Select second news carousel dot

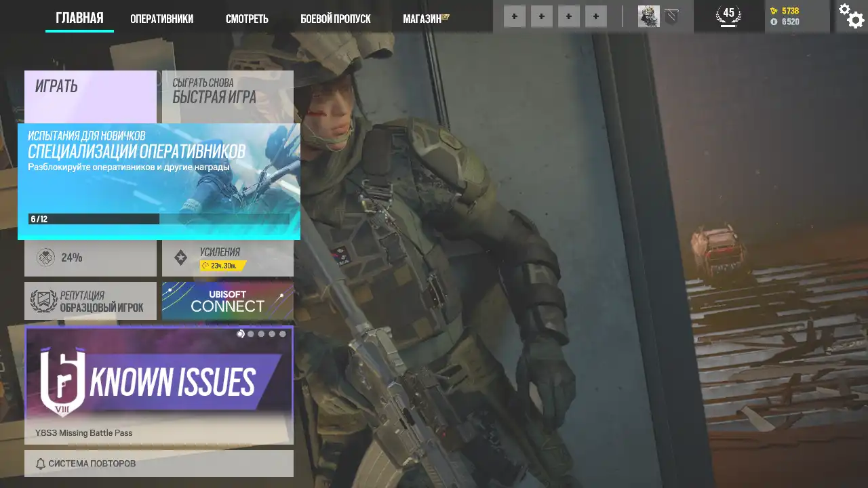point(251,333)
